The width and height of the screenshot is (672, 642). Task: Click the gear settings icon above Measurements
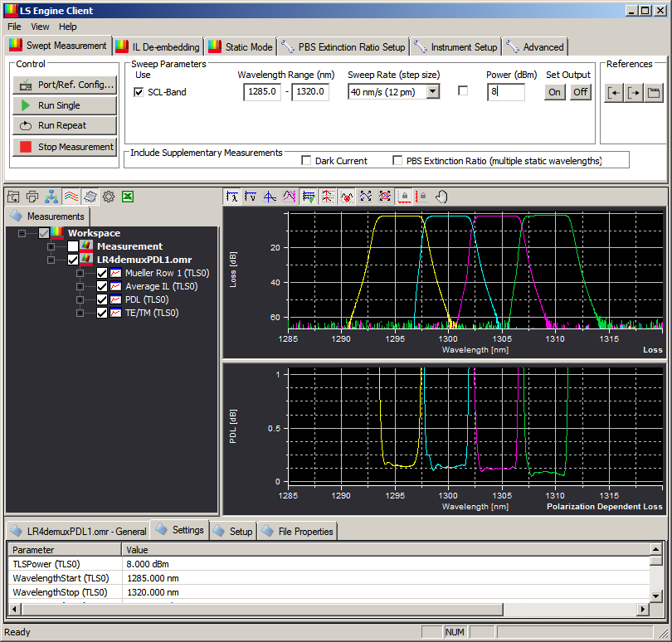109,197
